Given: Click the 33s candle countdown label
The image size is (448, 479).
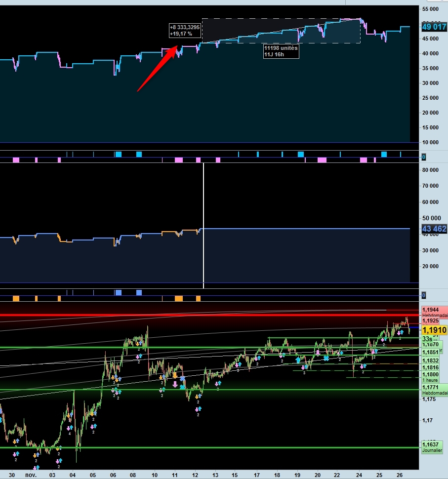Looking at the screenshot, I should pos(427,339).
